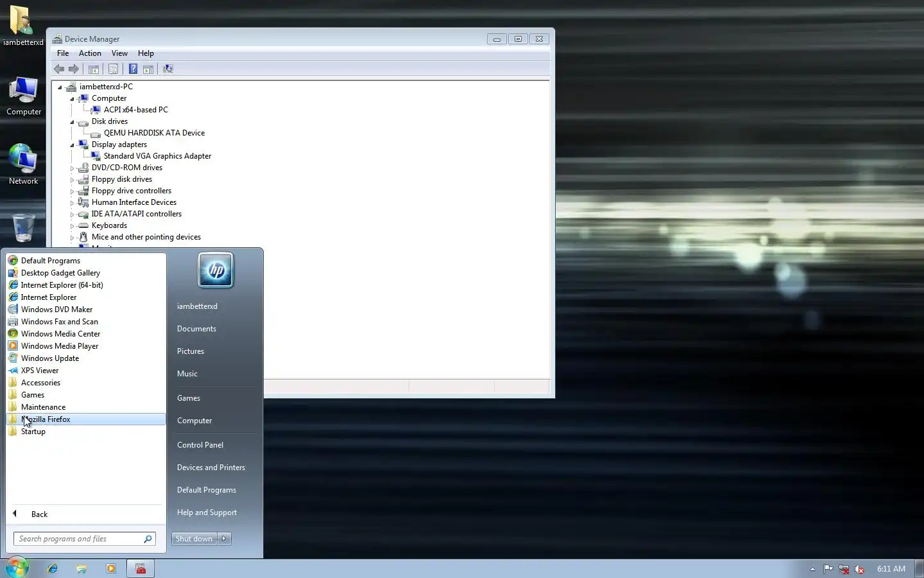Select the Network desktop icon
Image resolution: width=924 pixels, height=578 pixels.
pyautogui.click(x=23, y=164)
